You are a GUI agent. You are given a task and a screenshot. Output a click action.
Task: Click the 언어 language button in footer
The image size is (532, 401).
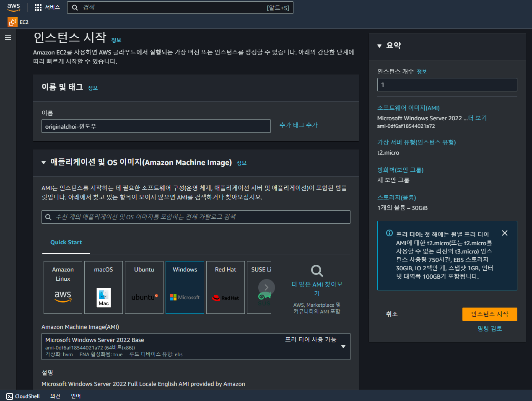click(x=76, y=396)
